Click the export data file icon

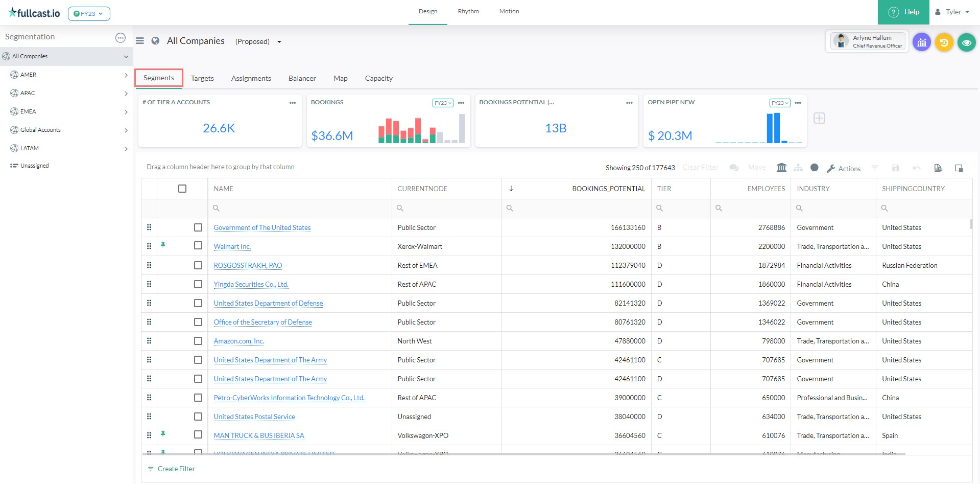[938, 168]
